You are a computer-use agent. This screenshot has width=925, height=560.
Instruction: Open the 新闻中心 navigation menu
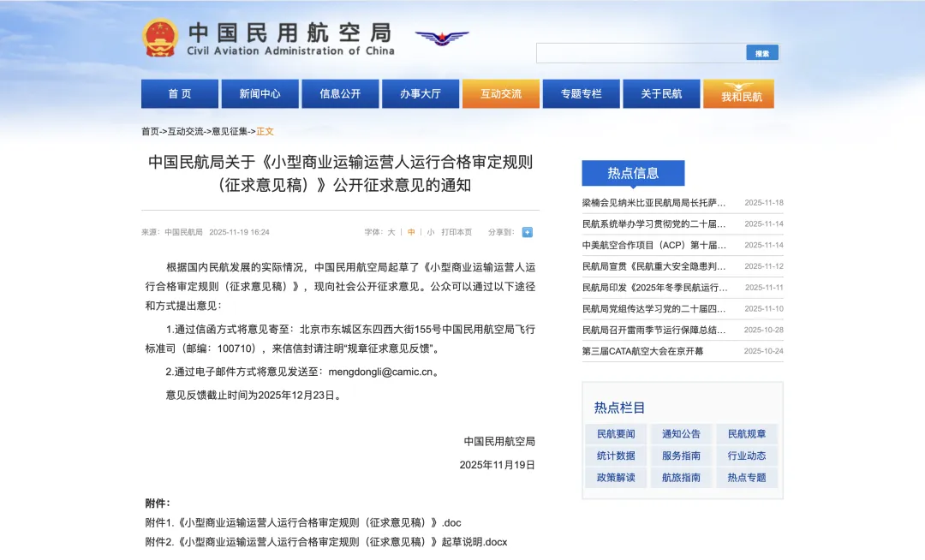coord(260,93)
